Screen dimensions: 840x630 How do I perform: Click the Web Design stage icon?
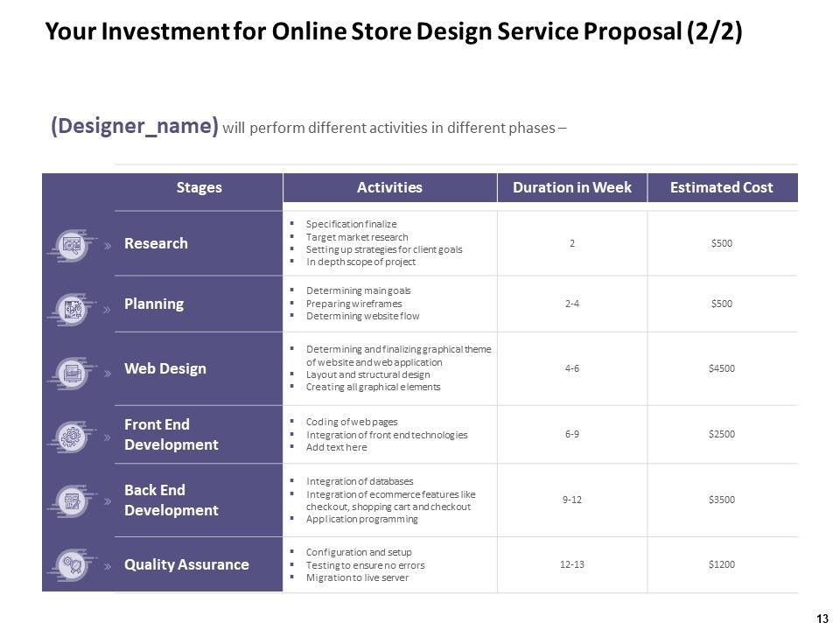tap(73, 373)
